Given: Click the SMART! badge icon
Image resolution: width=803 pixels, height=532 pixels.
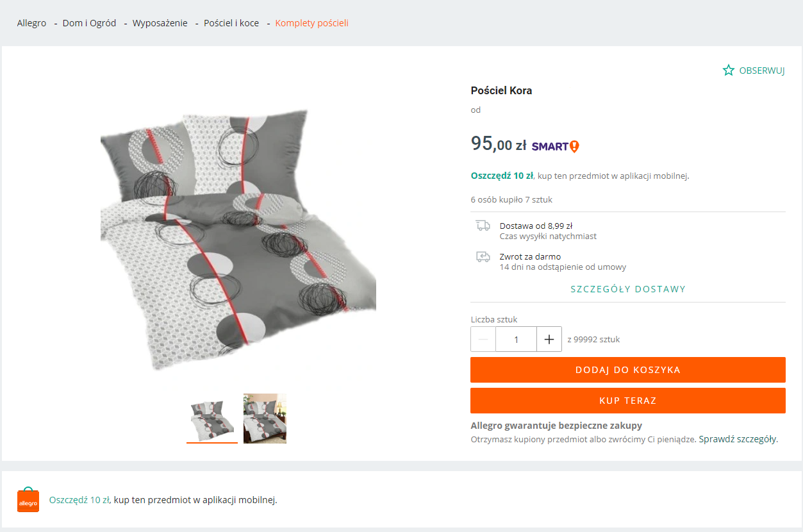Looking at the screenshot, I should pyautogui.click(x=555, y=146).
